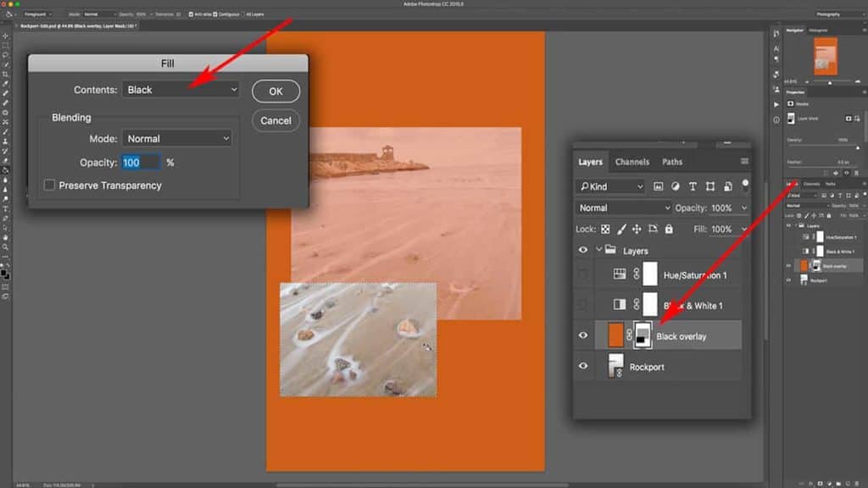This screenshot has height=488, width=868.
Task: Toggle visibility of the Black overlay layer
Action: tap(582, 335)
